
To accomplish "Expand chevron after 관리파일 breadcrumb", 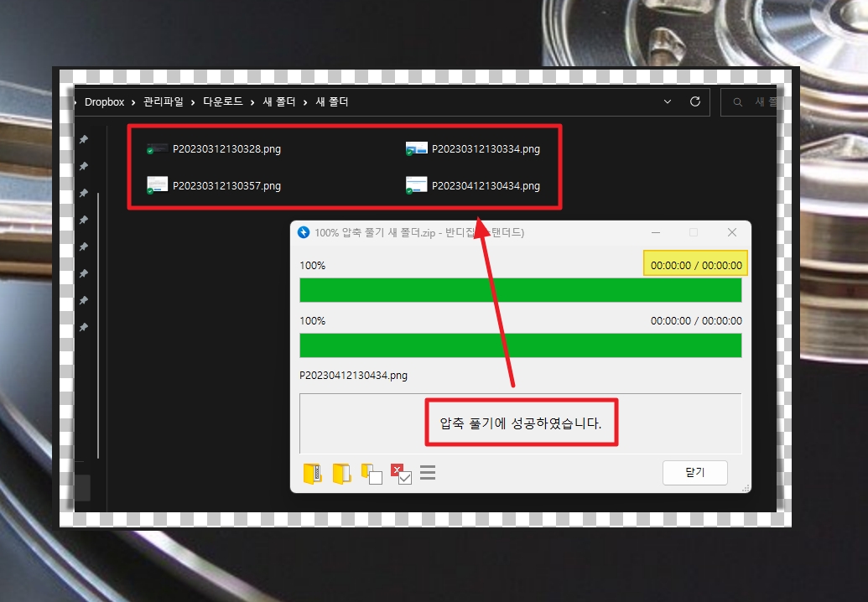I will tap(193, 102).
